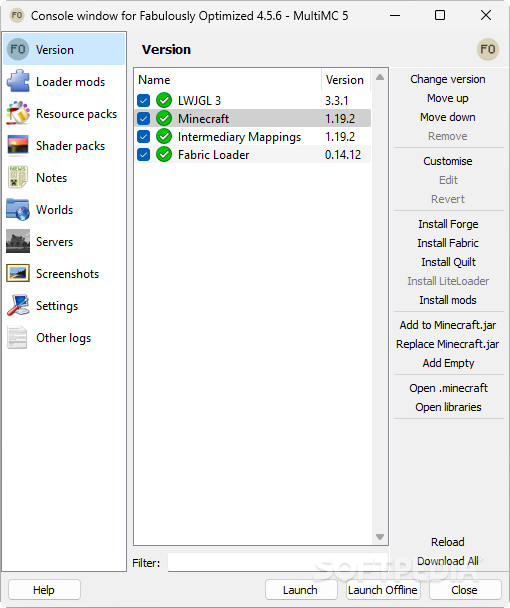The width and height of the screenshot is (510, 608).
Task: Uncheck the LWJGL 3 checkbox
Action: point(143,100)
